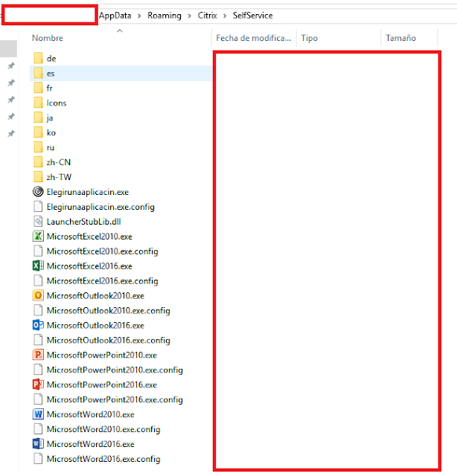Select the file name MicrosoftWord2010.exe.config
Viewport: 457px width, 476px height.
pyautogui.click(x=103, y=429)
